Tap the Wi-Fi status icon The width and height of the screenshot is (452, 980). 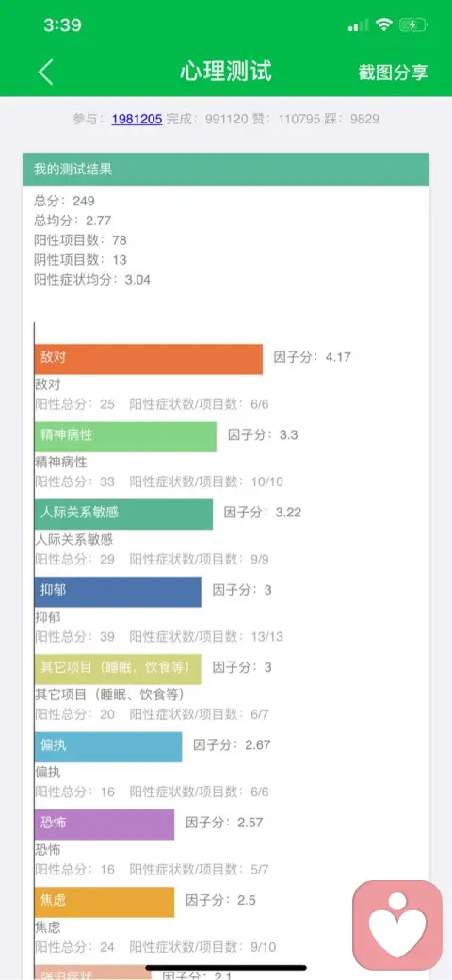384,25
